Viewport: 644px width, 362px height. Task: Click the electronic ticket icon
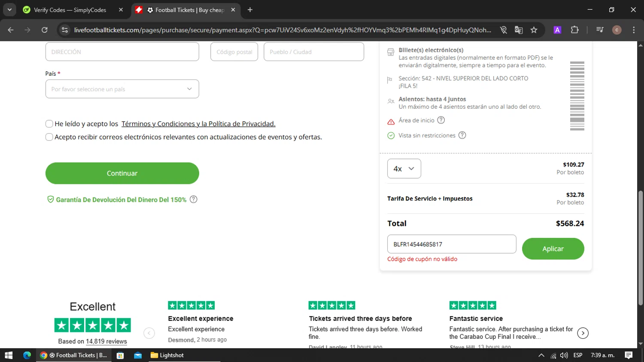tap(391, 52)
